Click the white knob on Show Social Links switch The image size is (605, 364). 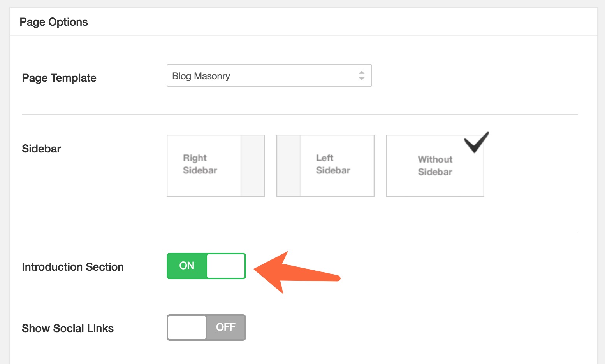(x=187, y=327)
